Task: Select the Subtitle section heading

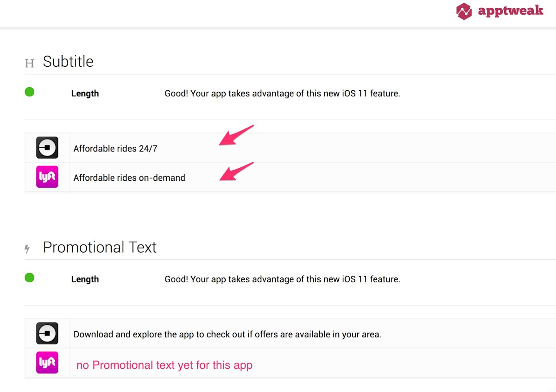Action: [x=68, y=62]
